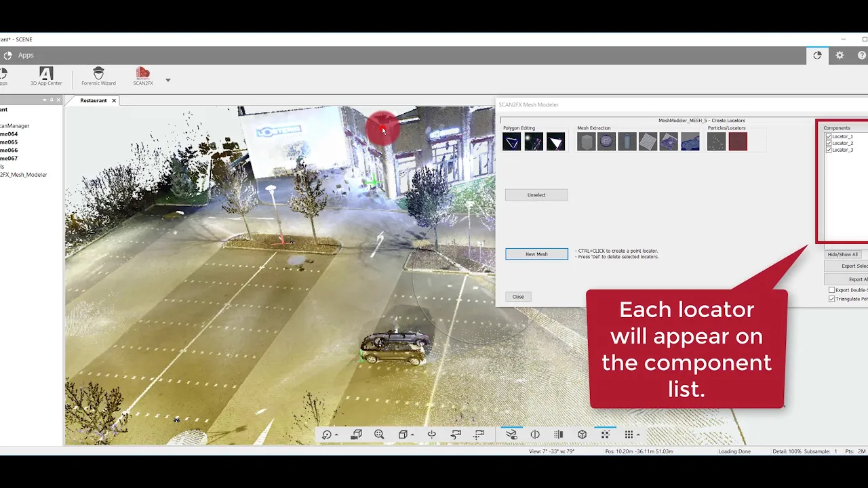Expand the point grid options arrow
Viewport: 868px width, 488px height.
638,436
